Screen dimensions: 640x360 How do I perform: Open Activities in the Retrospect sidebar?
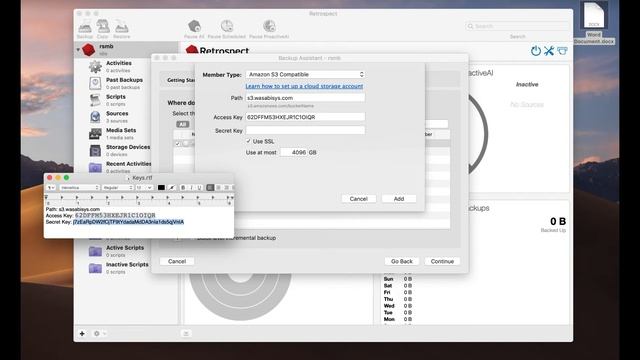[119, 67]
